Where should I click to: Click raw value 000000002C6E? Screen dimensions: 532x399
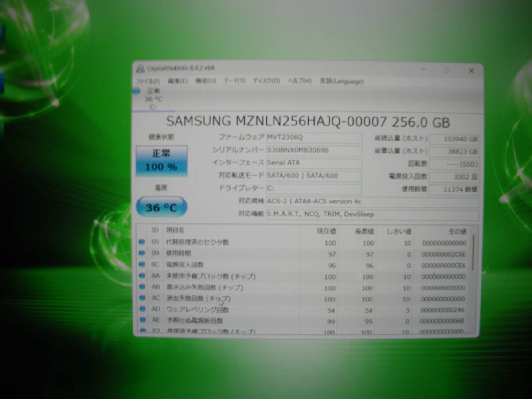(443, 254)
